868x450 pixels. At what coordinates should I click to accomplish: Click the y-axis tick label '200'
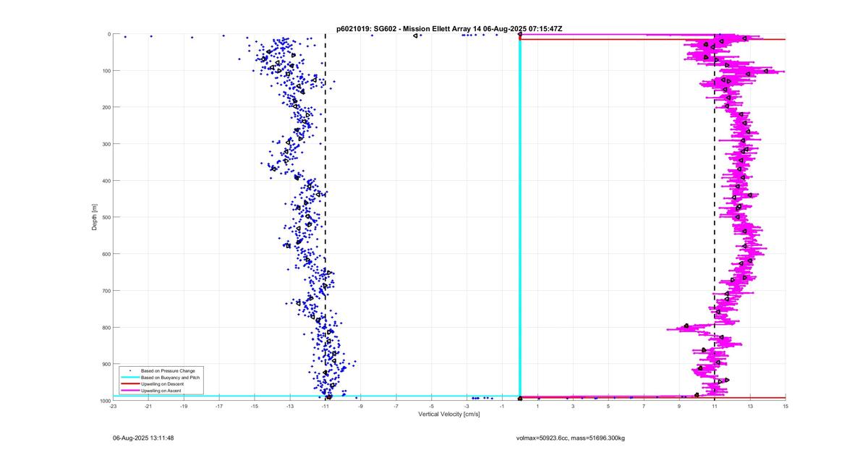click(x=106, y=107)
